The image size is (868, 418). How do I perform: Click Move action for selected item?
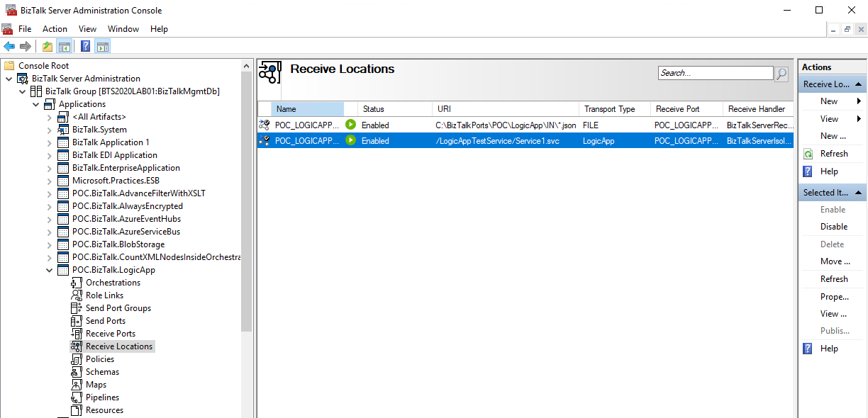coord(835,261)
